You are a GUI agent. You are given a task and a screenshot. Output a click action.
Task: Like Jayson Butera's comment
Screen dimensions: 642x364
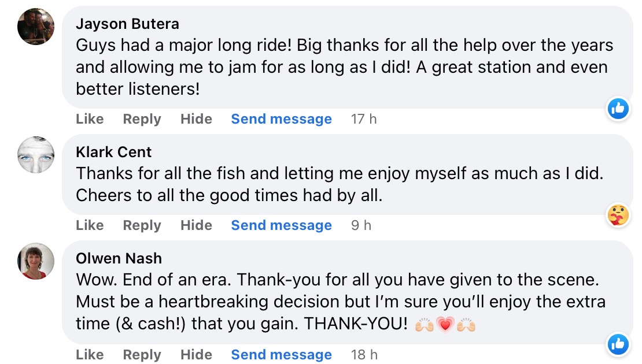click(x=90, y=119)
